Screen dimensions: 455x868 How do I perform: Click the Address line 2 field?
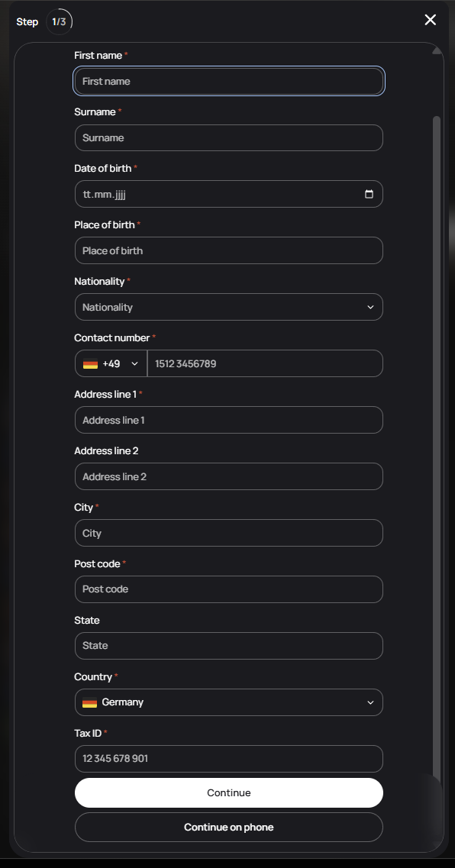click(x=228, y=476)
